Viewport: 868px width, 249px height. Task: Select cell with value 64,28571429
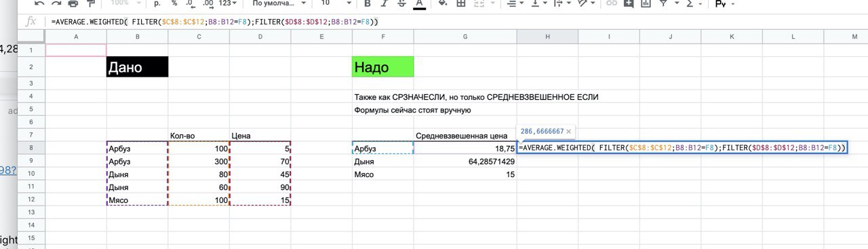[465, 161]
